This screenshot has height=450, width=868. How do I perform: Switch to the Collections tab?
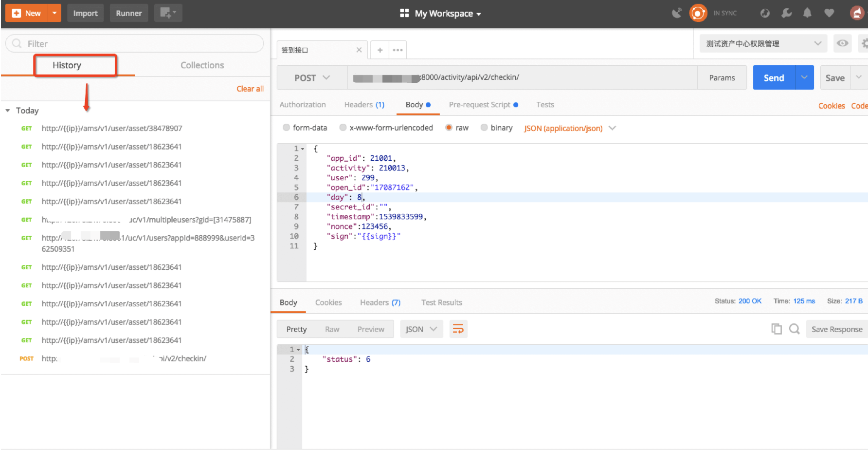click(x=202, y=65)
